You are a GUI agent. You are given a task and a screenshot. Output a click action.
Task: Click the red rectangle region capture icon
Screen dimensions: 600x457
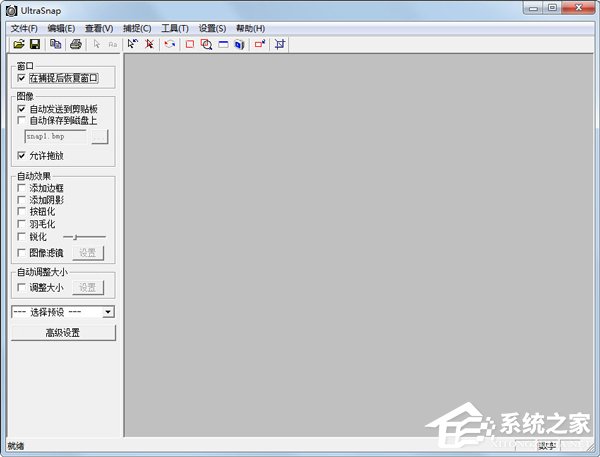[x=190, y=44]
